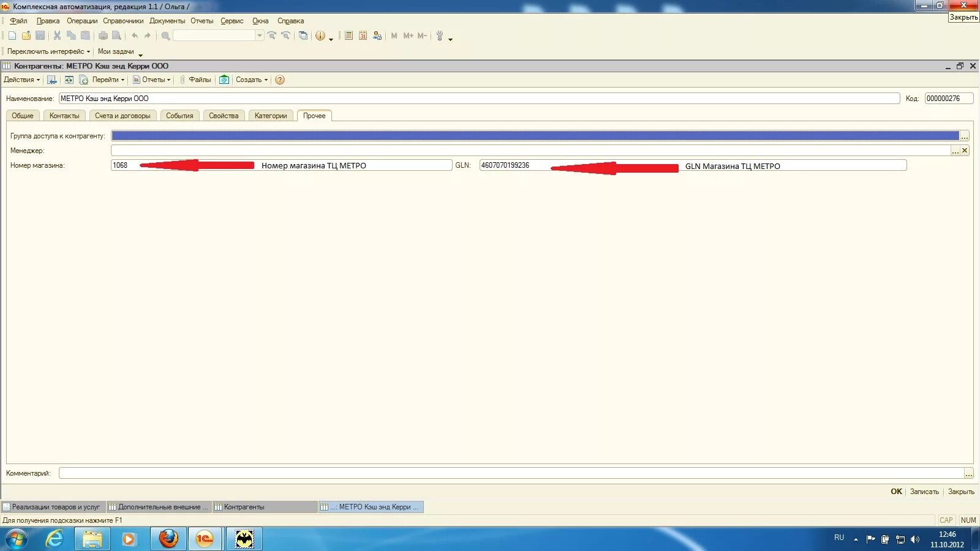
Task: Click the M memory button
Action: pyautogui.click(x=394, y=36)
